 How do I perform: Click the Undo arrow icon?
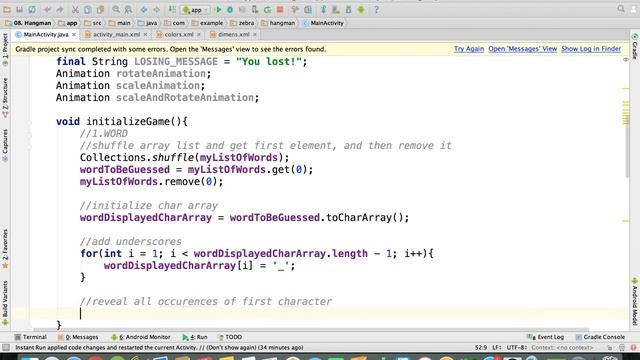click(x=47, y=9)
